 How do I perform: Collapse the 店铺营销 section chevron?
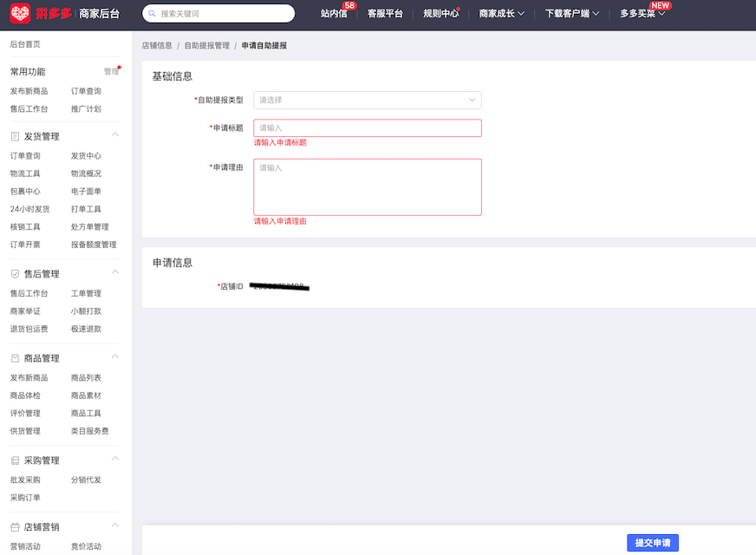[115, 526]
